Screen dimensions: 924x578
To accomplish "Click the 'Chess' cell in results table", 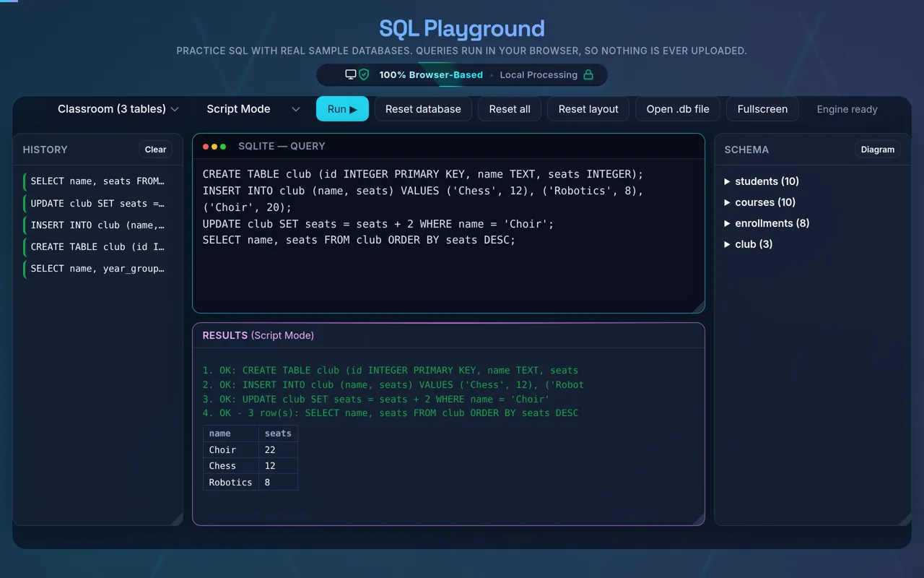I will click(231, 466).
